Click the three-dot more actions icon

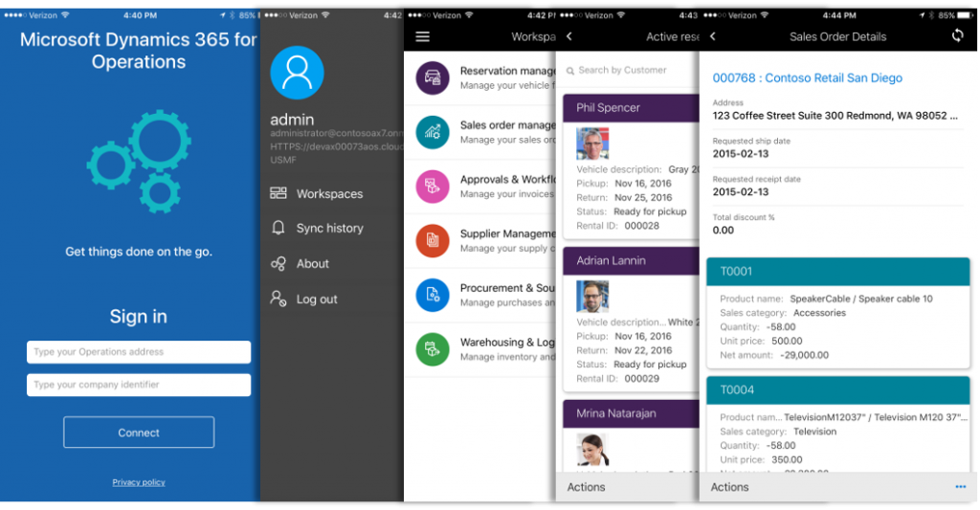click(x=961, y=487)
